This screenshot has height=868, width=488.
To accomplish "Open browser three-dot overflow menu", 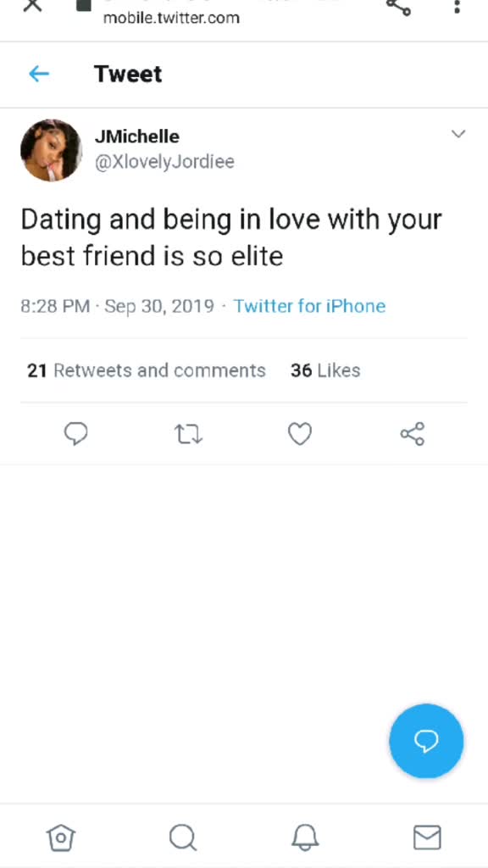I will click(x=457, y=7).
